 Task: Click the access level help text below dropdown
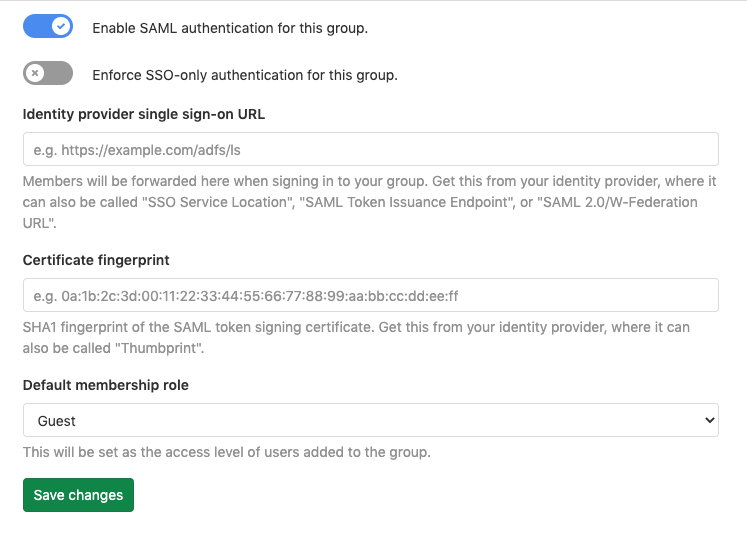[x=226, y=452]
